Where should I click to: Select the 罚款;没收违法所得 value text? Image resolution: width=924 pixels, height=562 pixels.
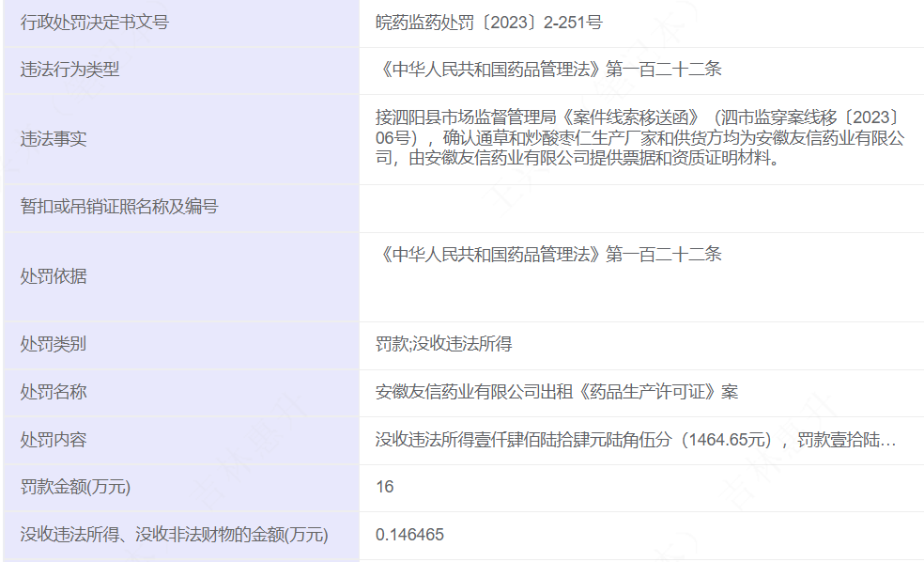pos(443,345)
